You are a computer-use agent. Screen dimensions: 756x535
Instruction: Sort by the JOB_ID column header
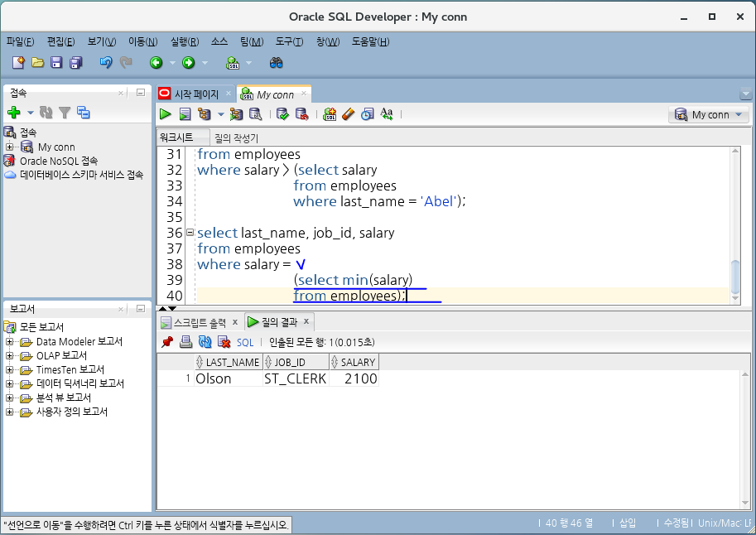tap(296, 362)
